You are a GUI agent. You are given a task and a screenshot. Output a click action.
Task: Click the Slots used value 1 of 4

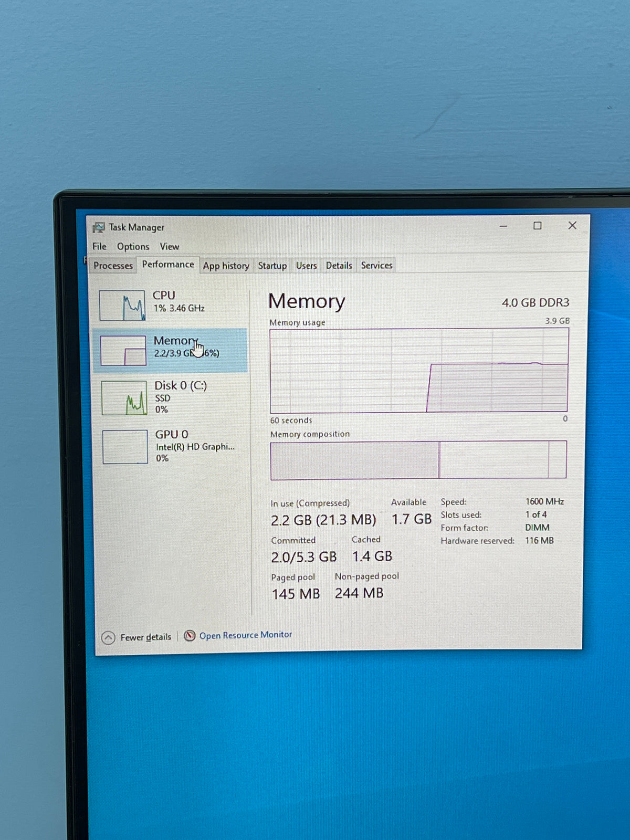click(536, 514)
